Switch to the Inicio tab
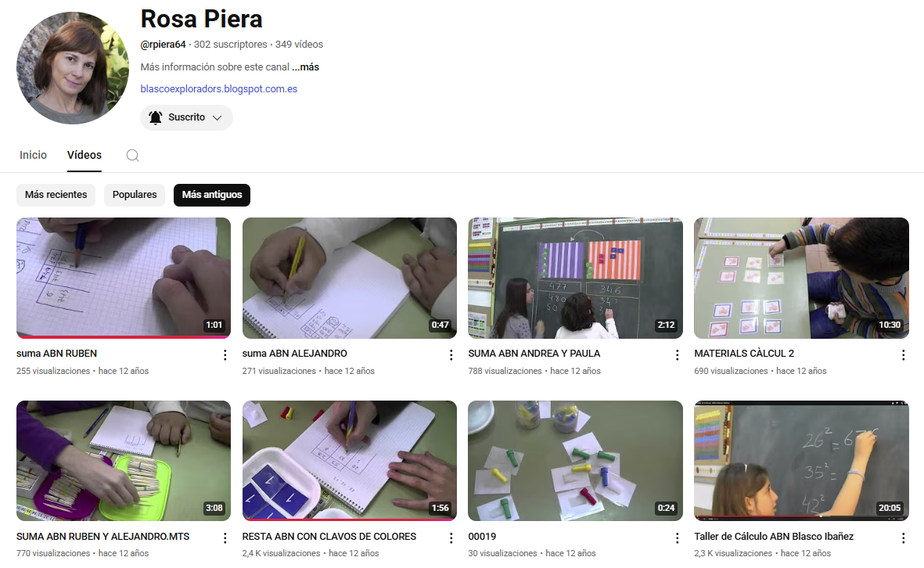The image size is (924, 568). click(33, 155)
